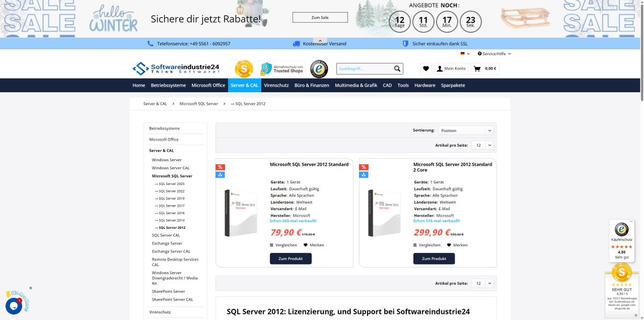Open the top Artikel pro Seite dropdown
The image size is (644, 320).
pos(482,146)
